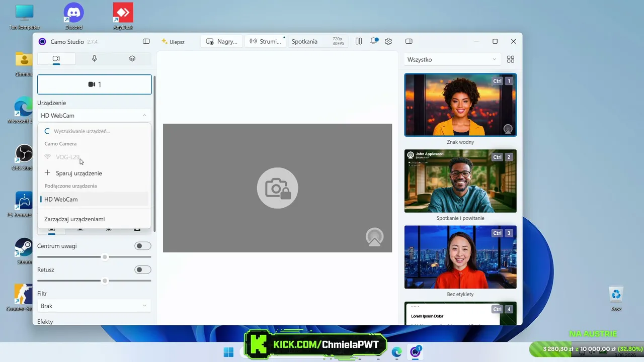Select the Spotkanie i powitanie preset thumbnail
The width and height of the screenshot is (644, 362).
[460, 181]
